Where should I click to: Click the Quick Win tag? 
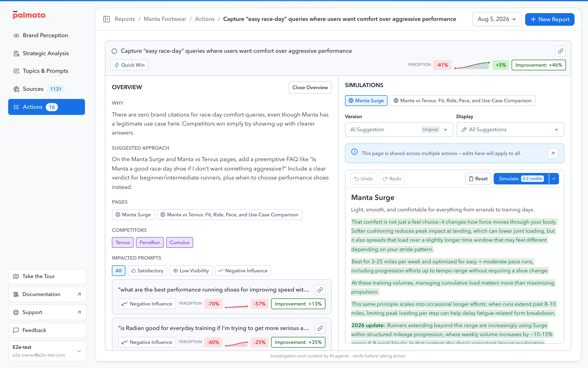pyautogui.click(x=129, y=65)
